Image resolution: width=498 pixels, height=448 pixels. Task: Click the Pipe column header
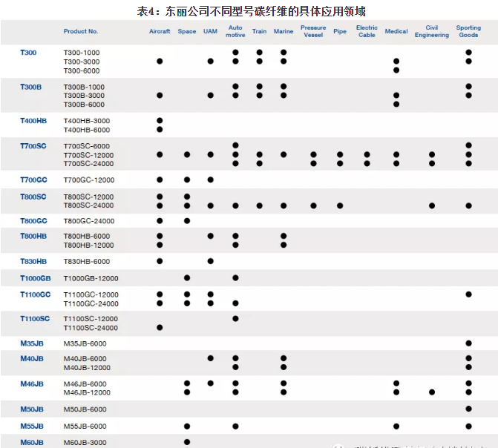click(340, 31)
